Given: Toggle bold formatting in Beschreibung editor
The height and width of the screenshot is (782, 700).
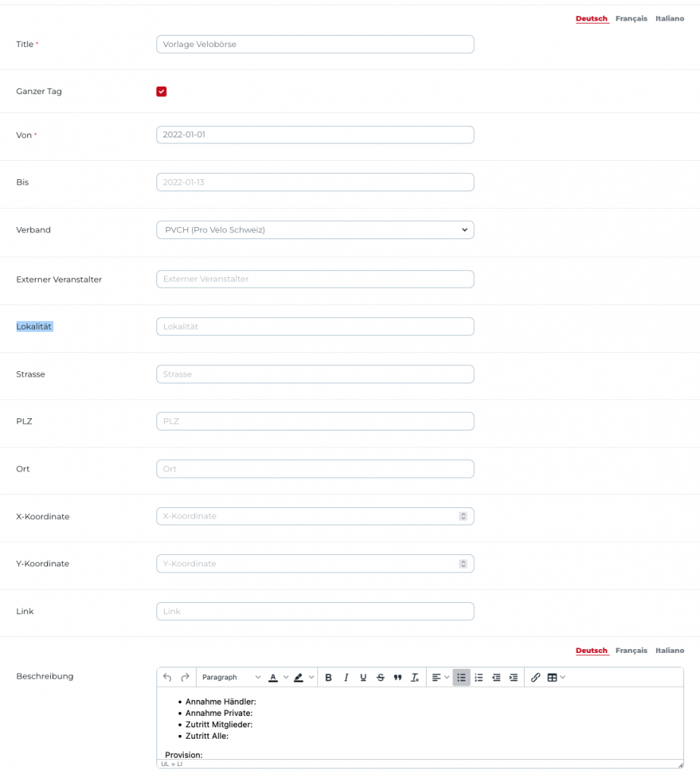Looking at the screenshot, I should pos(329,677).
